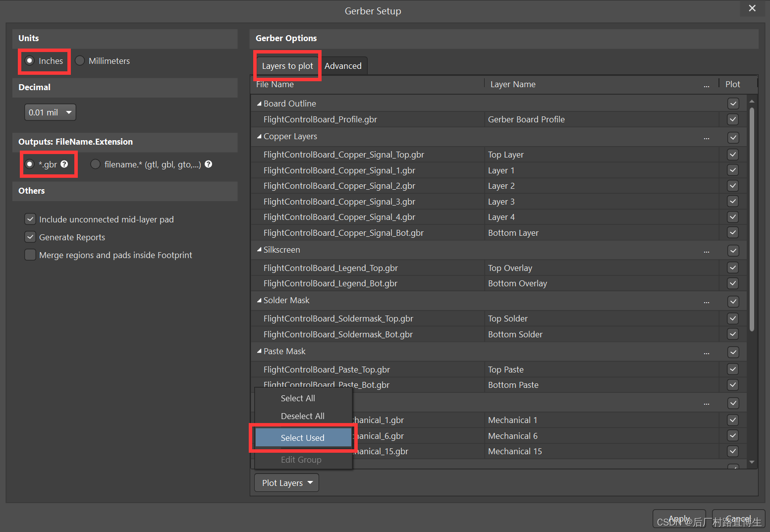Collapse the Silkscreen group
The image size is (770, 532).
click(x=259, y=250)
